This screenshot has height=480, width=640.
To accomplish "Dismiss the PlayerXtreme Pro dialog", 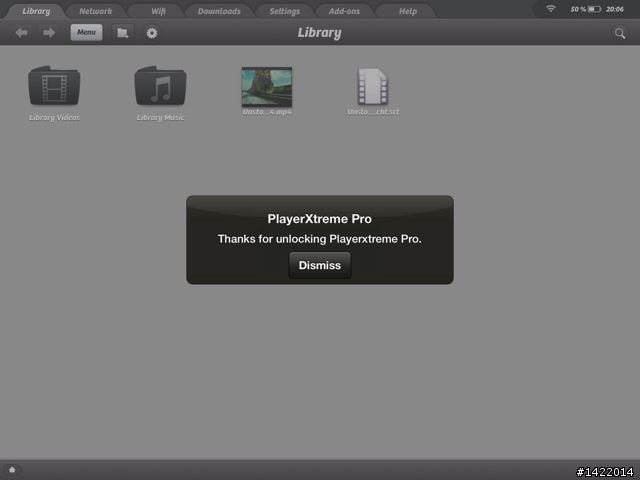I will 320,265.
